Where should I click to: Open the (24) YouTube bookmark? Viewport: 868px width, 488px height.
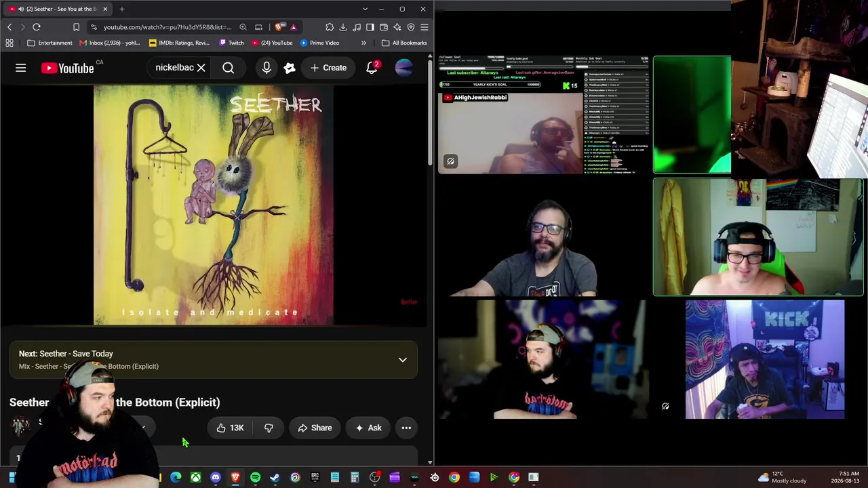(x=272, y=43)
